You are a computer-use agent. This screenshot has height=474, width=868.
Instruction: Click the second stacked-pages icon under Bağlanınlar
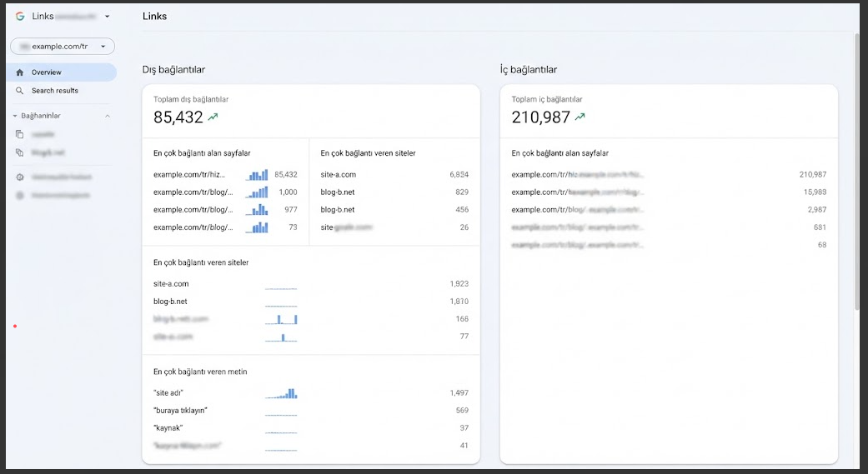(x=20, y=152)
